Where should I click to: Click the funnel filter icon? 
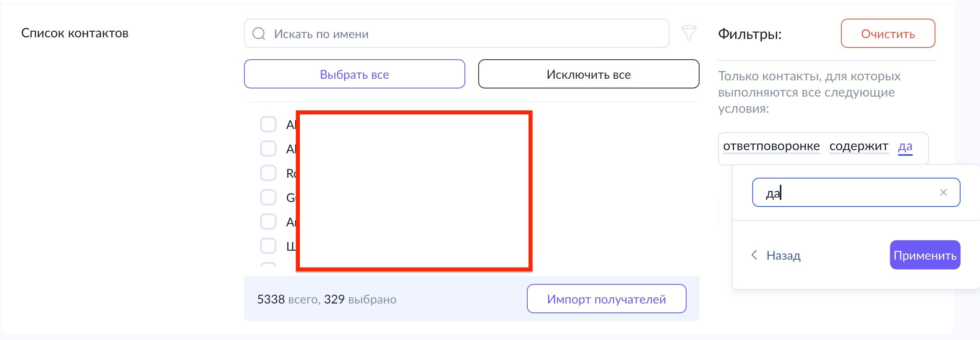click(689, 33)
